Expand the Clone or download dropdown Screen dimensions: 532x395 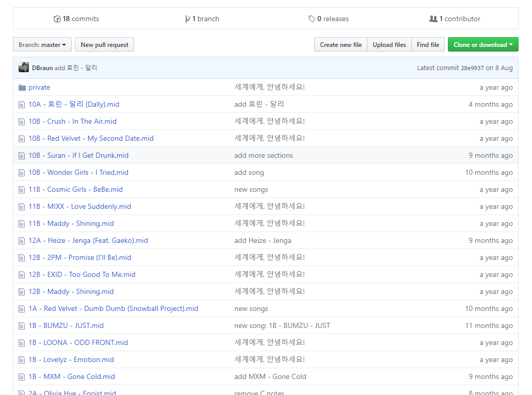(x=483, y=44)
